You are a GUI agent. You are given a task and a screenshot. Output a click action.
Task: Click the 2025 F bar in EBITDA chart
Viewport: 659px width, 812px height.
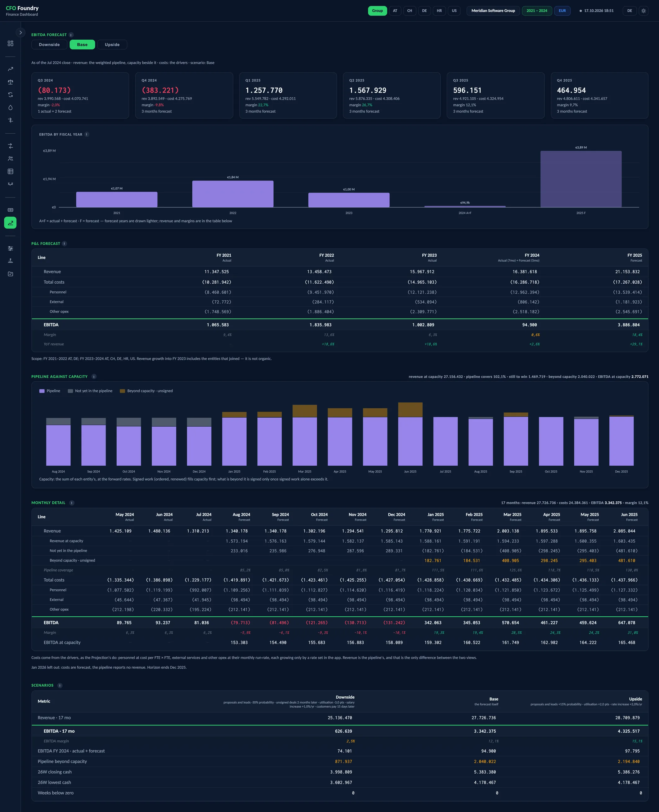[x=581, y=179]
